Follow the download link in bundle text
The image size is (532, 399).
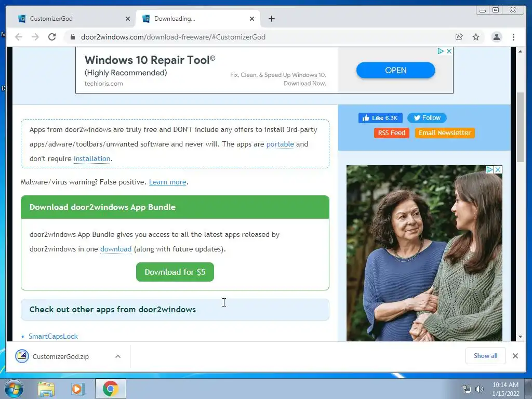tap(116, 249)
